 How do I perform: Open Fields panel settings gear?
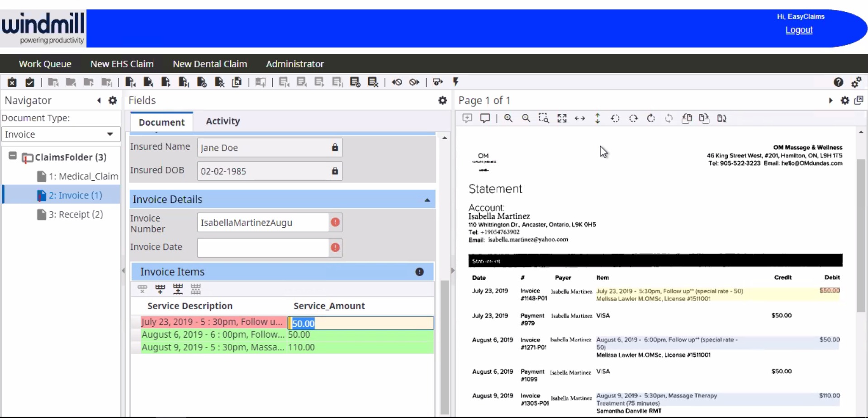tap(442, 100)
